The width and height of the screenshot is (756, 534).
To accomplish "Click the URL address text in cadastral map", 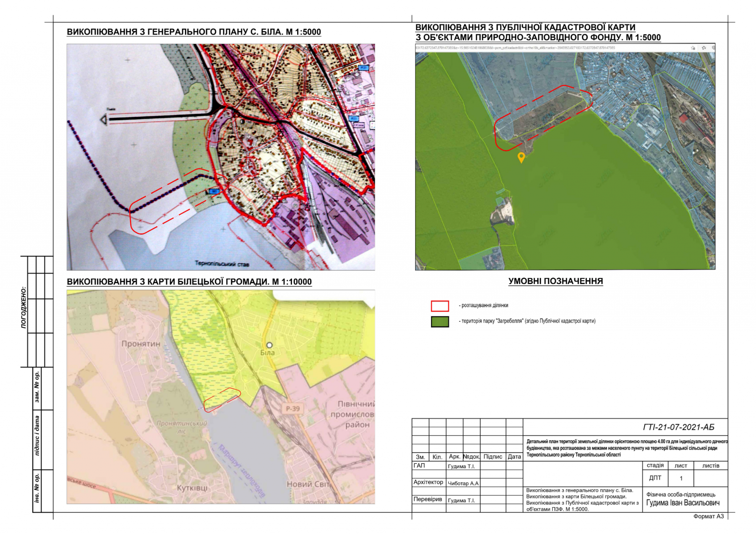I will [515, 48].
